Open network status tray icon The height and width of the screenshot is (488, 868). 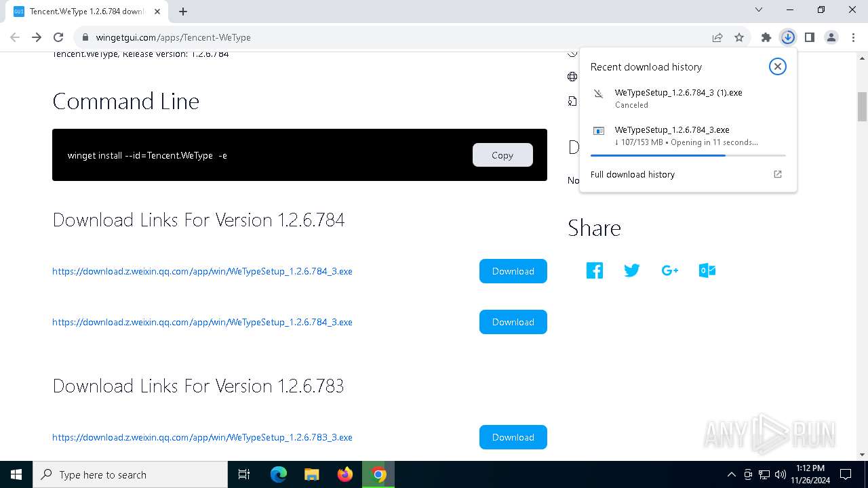pyautogui.click(x=764, y=474)
